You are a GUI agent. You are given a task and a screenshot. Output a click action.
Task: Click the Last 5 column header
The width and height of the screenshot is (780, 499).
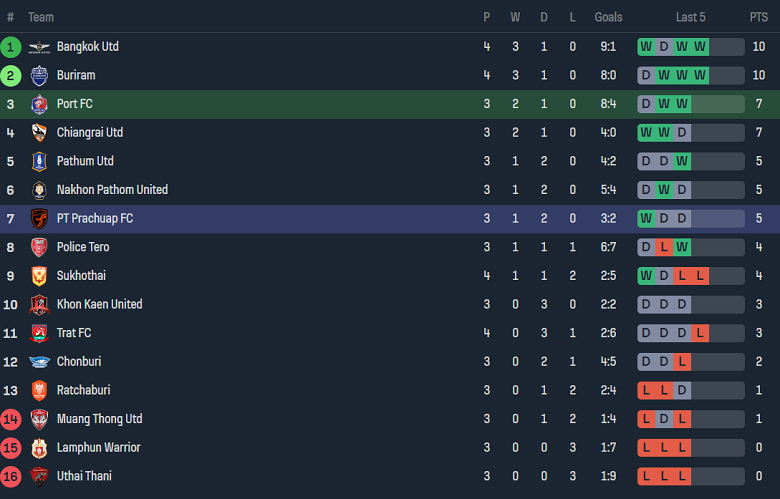point(691,17)
